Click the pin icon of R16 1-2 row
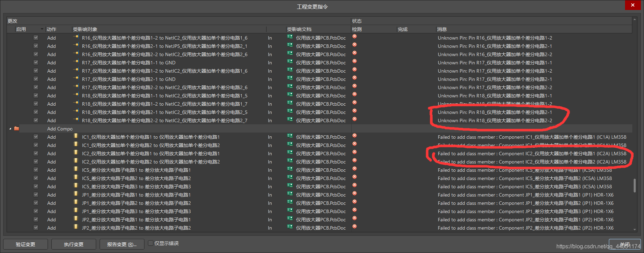644x253 pixels. (76, 37)
